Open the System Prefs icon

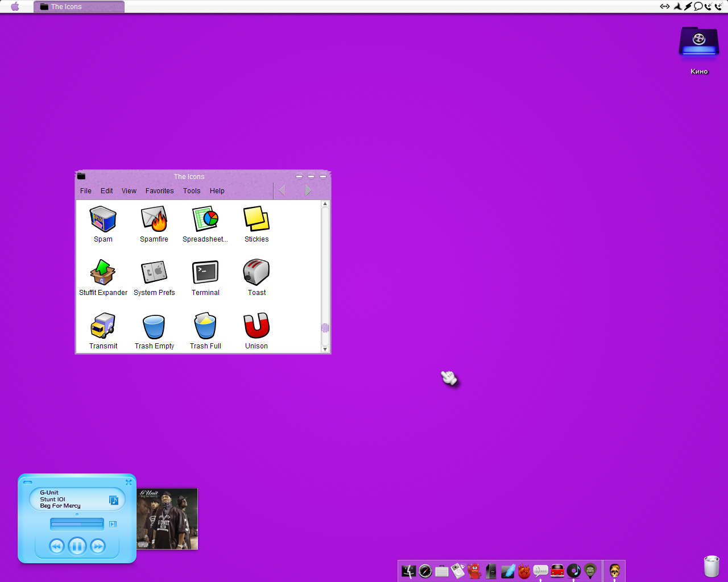(x=154, y=273)
